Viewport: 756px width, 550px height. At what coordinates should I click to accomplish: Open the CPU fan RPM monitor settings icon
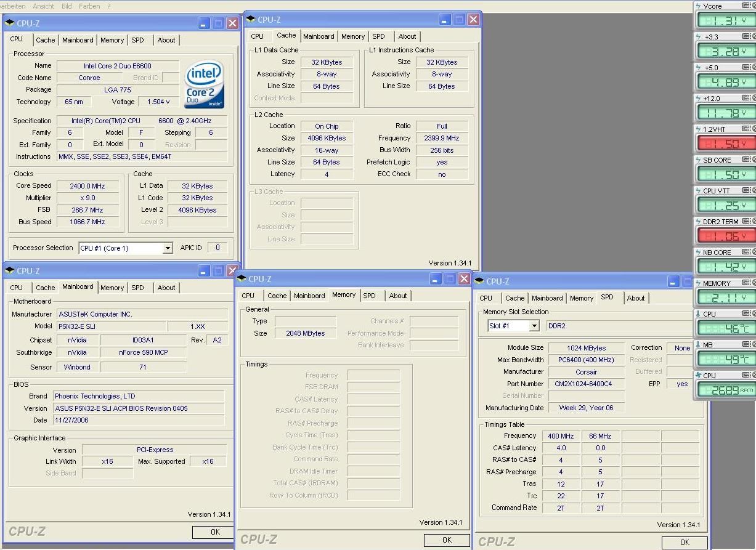pyautogui.click(x=746, y=375)
